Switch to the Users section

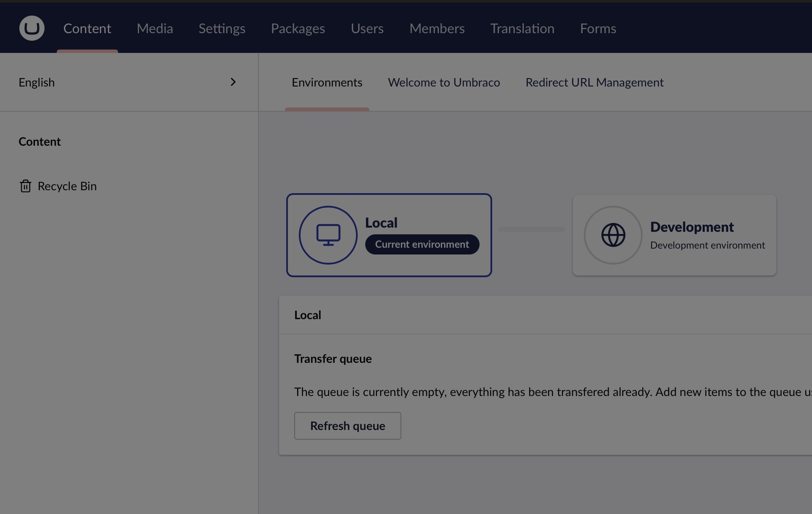point(367,29)
